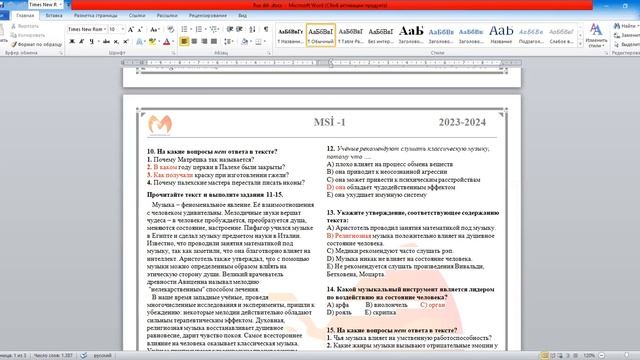The height and width of the screenshot is (360, 640).
Task: Open the Главная tab
Action: (x=25, y=16)
